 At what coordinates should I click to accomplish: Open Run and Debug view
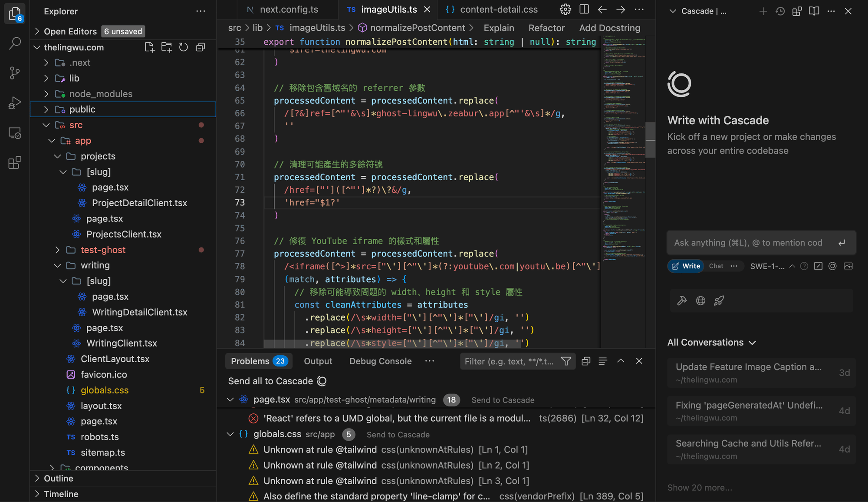click(15, 103)
